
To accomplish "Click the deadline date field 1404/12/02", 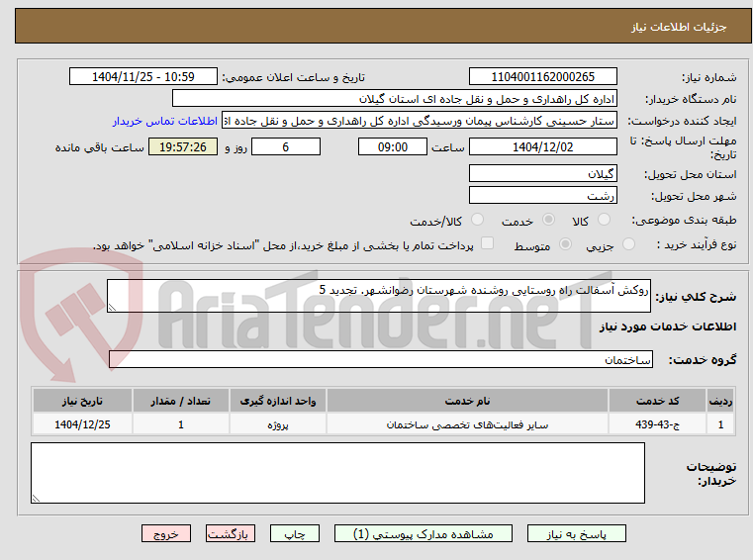I will tap(542, 146).
